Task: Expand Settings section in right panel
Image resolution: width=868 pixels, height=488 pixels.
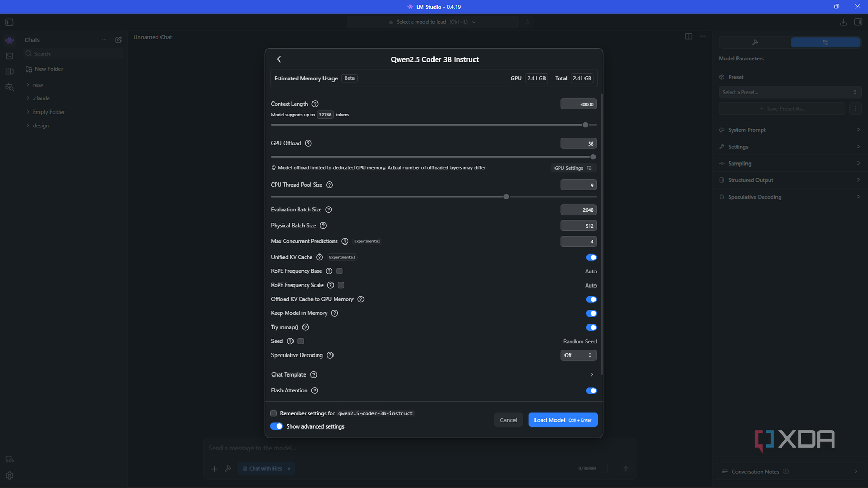Action: (789, 147)
